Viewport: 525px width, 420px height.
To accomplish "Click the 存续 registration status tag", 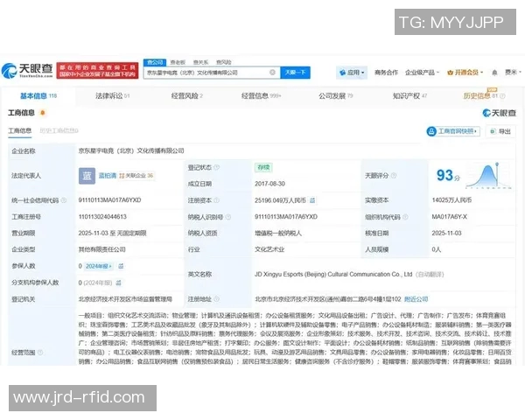I will [x=263, y=167].
